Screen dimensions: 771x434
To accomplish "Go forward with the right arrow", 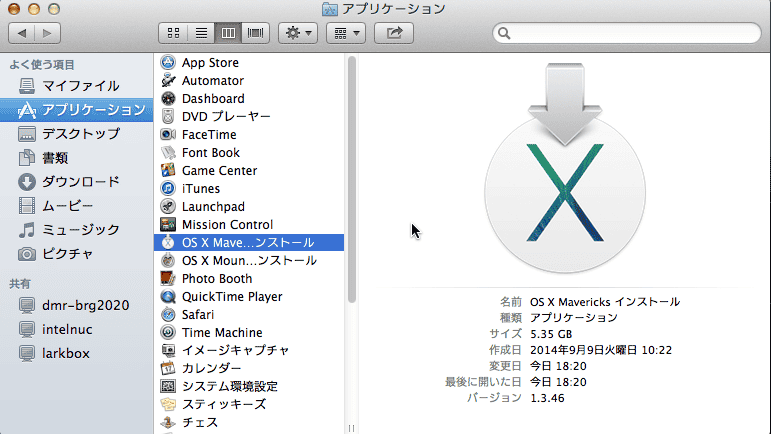I will click(47, 33).
